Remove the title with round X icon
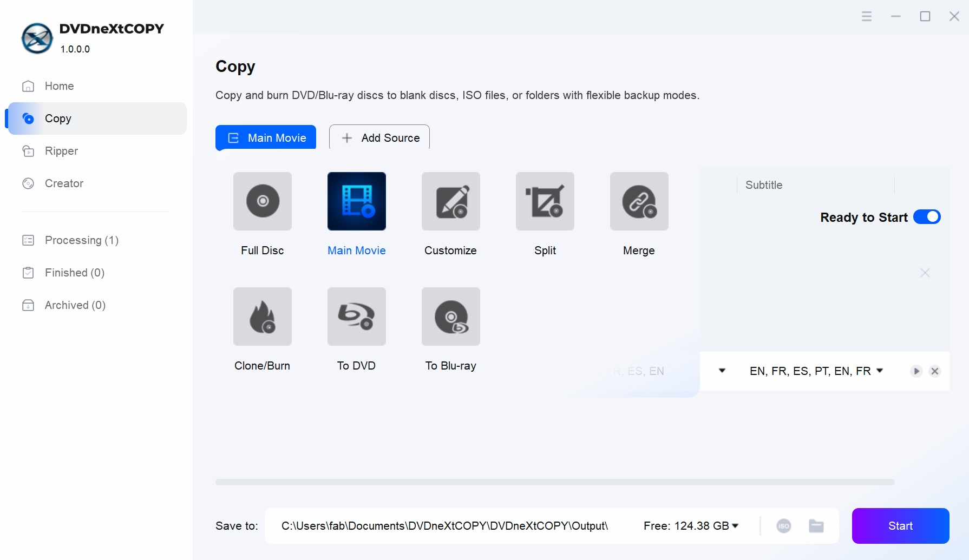This screenshot has width=969, height=560. point(935,371)
